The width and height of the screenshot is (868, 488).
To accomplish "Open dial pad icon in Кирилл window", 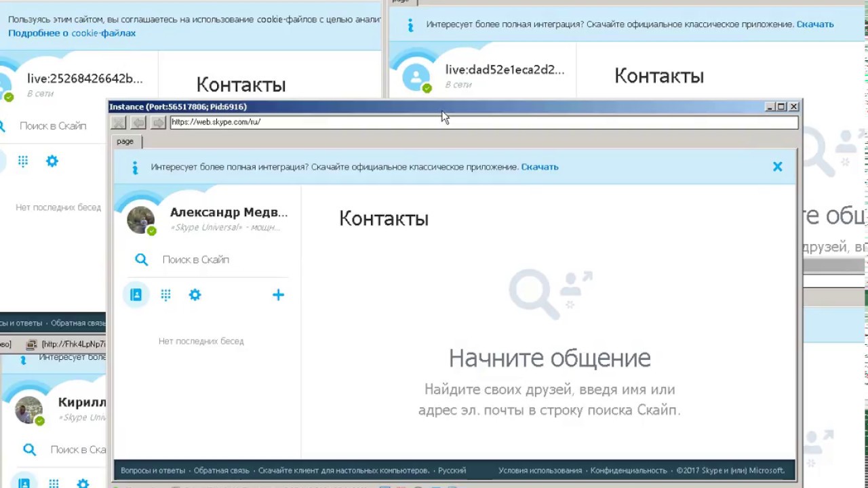I will point(54,484).
